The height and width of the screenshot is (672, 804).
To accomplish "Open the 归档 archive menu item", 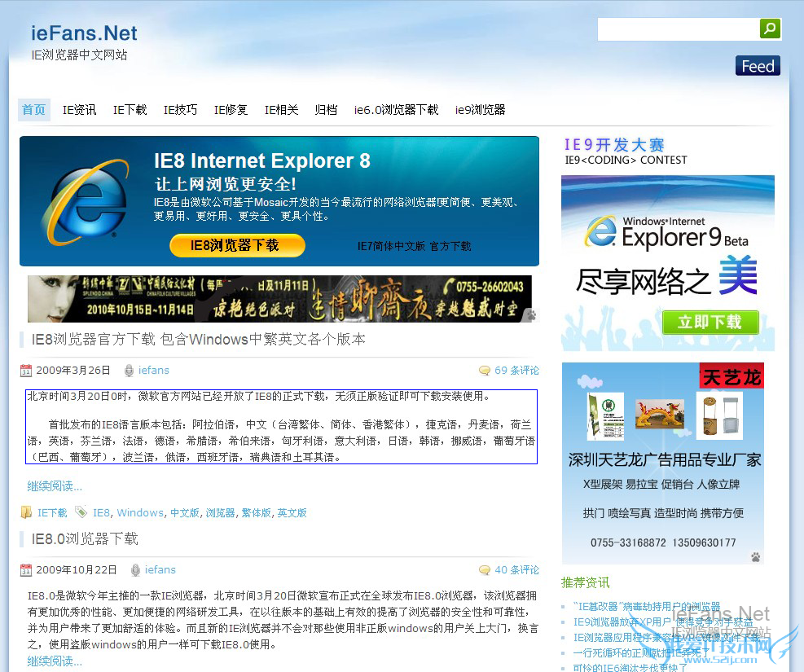I will click(x=326, y=109).
